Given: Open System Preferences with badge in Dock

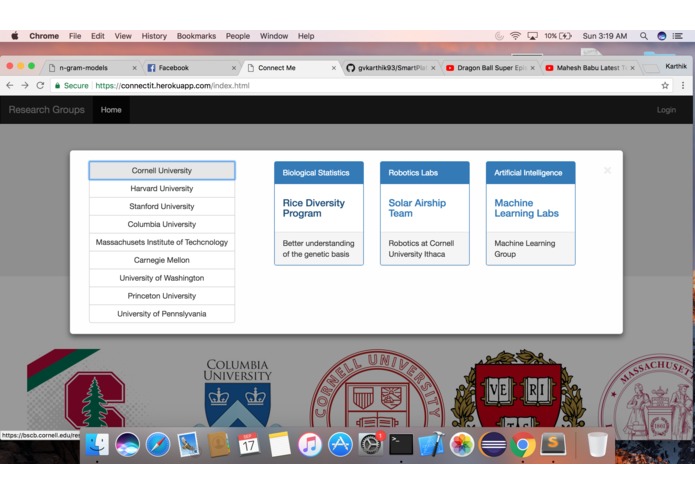Looking at the screenshot, I should point(371,444).
